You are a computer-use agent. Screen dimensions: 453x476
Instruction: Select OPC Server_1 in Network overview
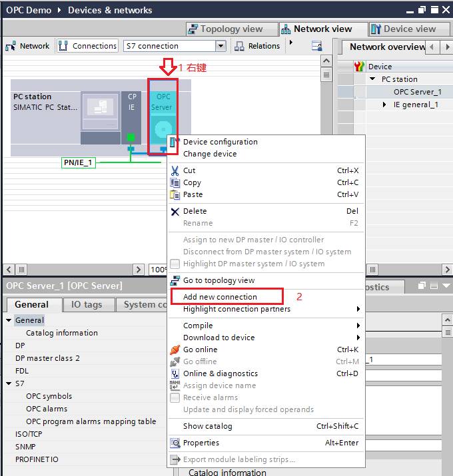[417, 92]
